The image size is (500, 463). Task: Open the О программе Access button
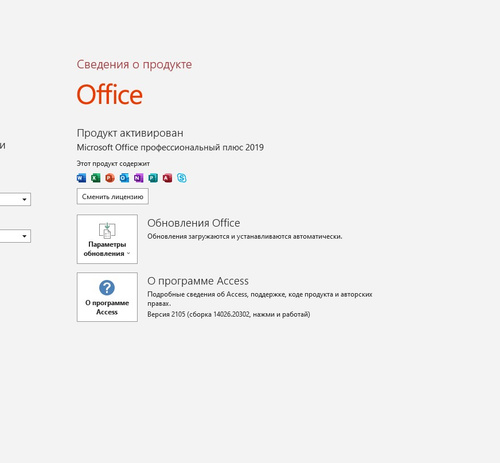pyautogui.click(x=107, y=297)
